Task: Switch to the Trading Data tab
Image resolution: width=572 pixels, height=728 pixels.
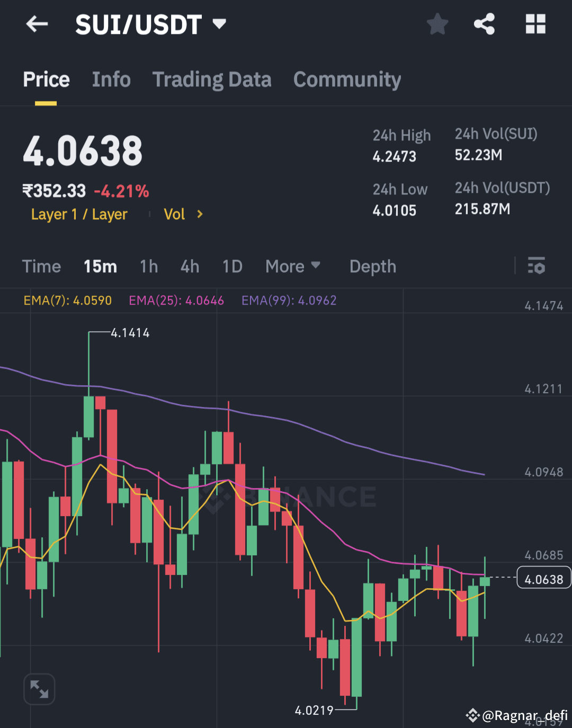Action: click(x=212, y=79)
